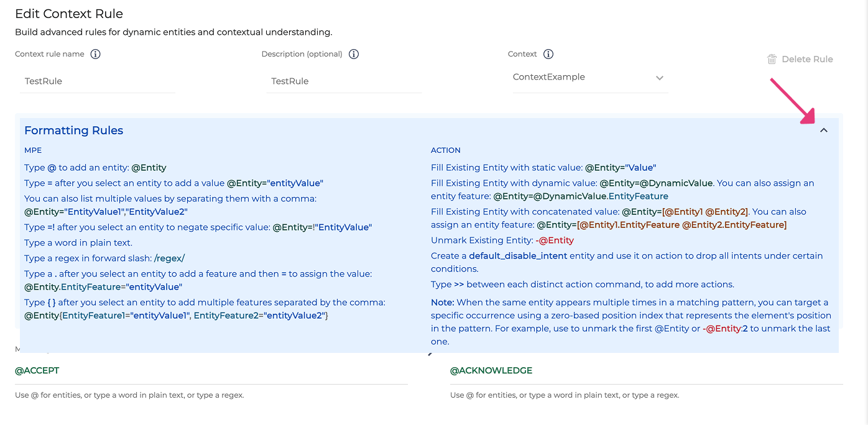The height and width of the screenshot is (425, 868).
Task: Click the 'Type >> between each distinct' line
Action: pyautogui.click(x=583, y=285)
